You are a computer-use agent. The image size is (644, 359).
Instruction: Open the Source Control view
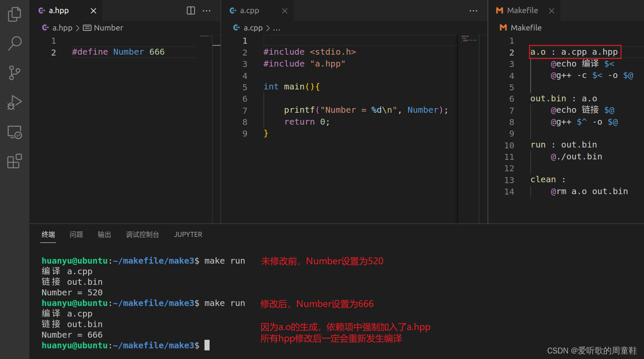click(14, 73)
